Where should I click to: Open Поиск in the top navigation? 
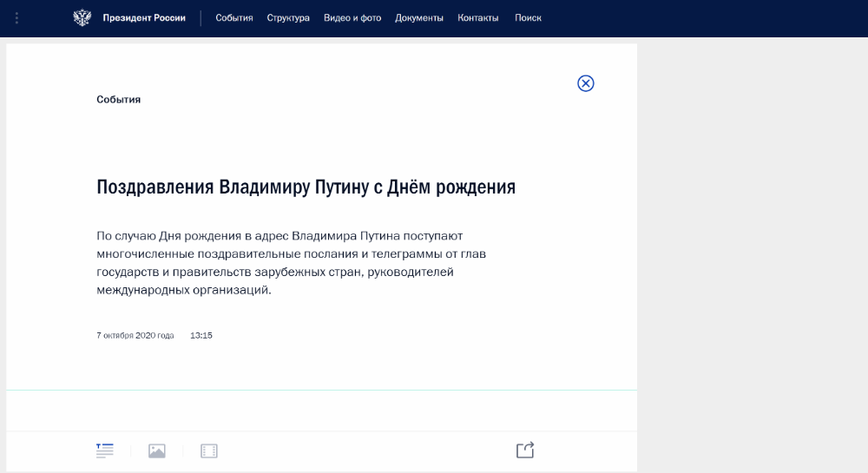coord(528,17)
